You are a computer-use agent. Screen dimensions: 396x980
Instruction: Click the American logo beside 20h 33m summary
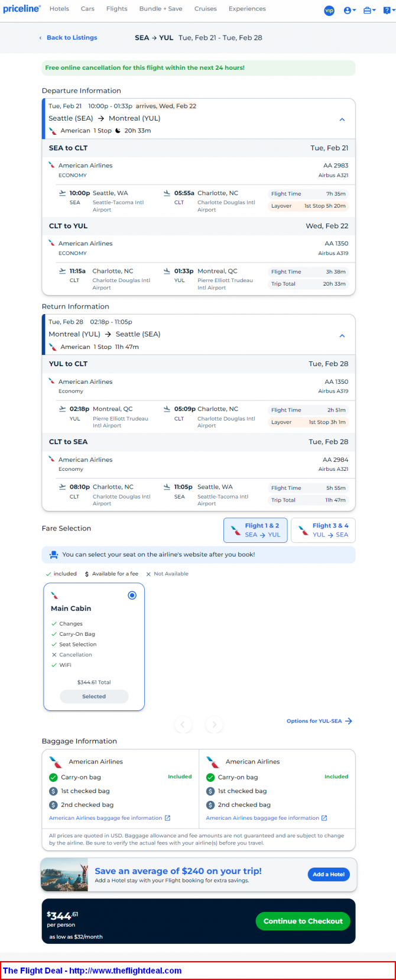tap(53, 131)
